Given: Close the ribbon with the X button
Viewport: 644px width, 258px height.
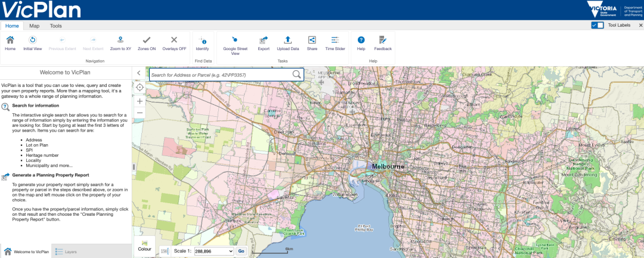Looking at the screenshot, I should 640,26.
